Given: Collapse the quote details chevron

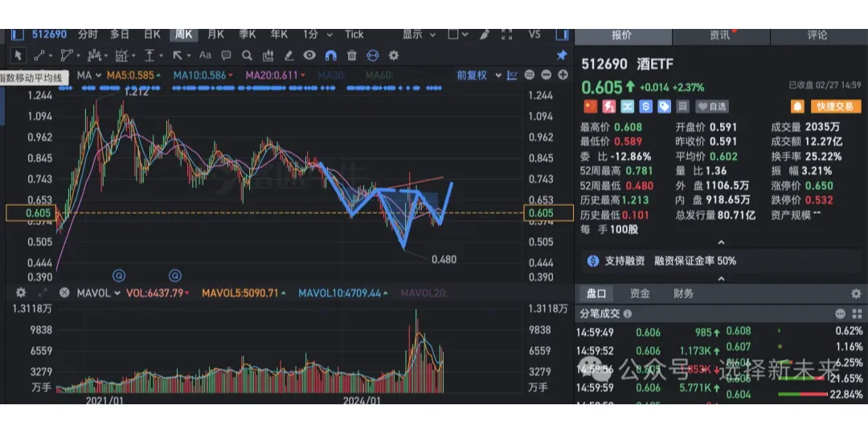Looking at the screenshot, I should coord(721,243).
